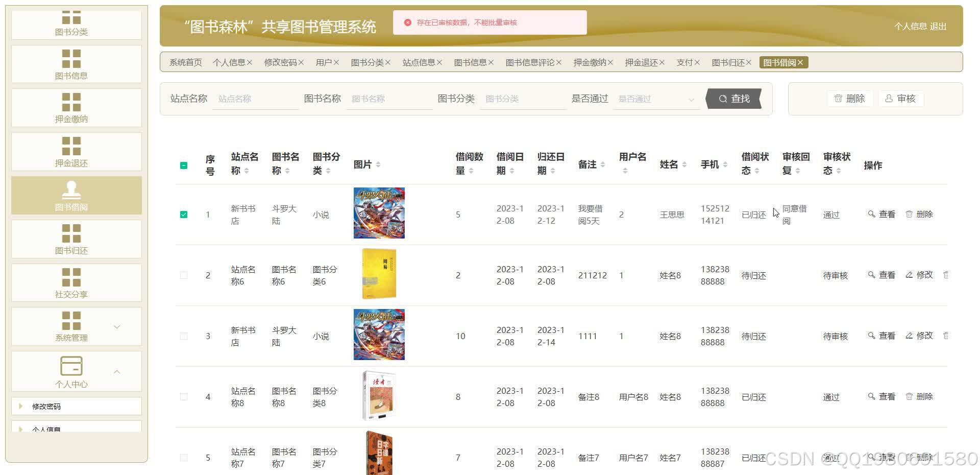Viewport: 980px width, 475px height.
Task: Select the 图书借阅 stamp icon in sidebar
Action: pyautogui.click(x=71, y=191)
